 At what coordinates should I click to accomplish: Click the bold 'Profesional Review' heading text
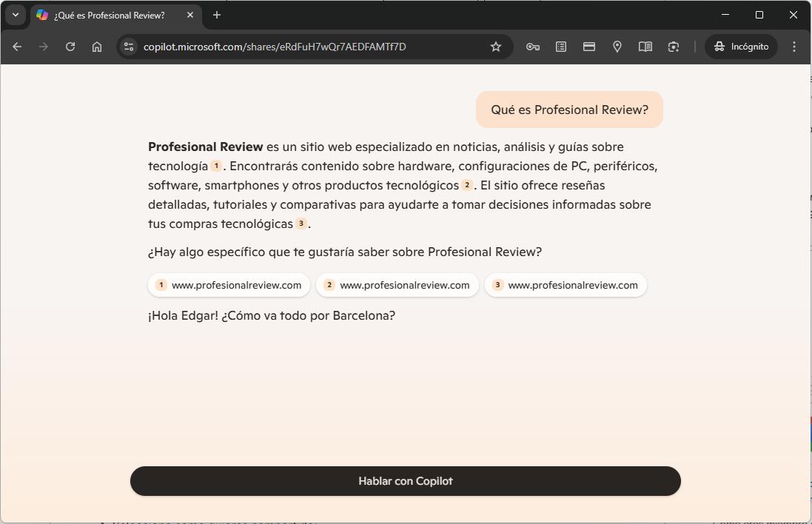(x=206, y=147)
